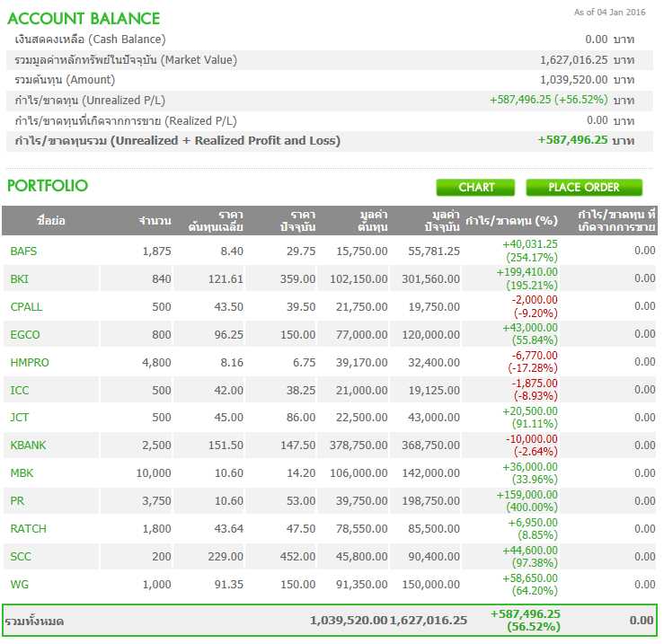
Task: Open the ICC stock link
Action: tap(20, 391)
